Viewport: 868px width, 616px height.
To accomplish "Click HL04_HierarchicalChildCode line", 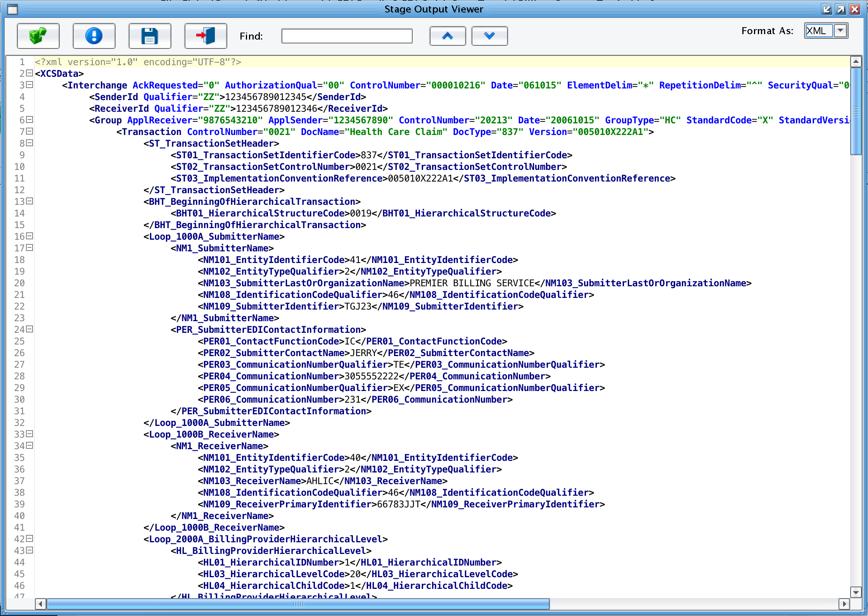I will (x=355, y=586).
